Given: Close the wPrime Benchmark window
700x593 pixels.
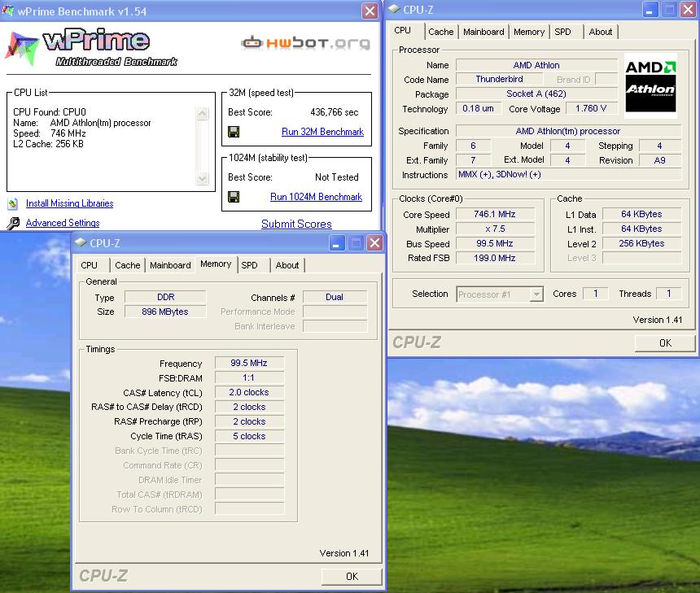Looking at the screenshot, I should point(370,11).
